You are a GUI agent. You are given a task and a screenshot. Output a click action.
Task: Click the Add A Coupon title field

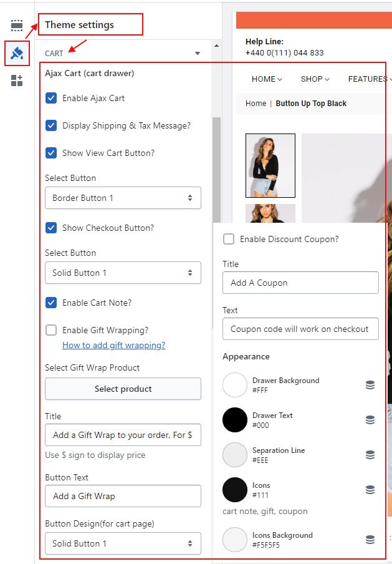(300, 283)
